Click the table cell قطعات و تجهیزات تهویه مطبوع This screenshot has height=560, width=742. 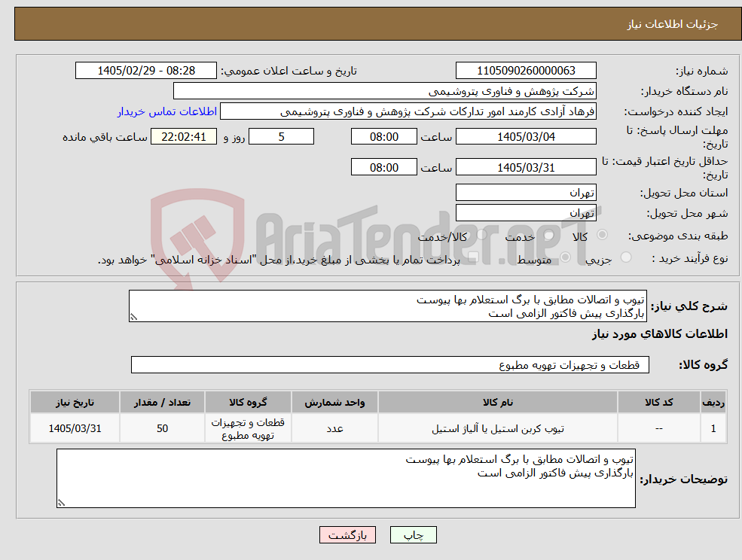248,428
